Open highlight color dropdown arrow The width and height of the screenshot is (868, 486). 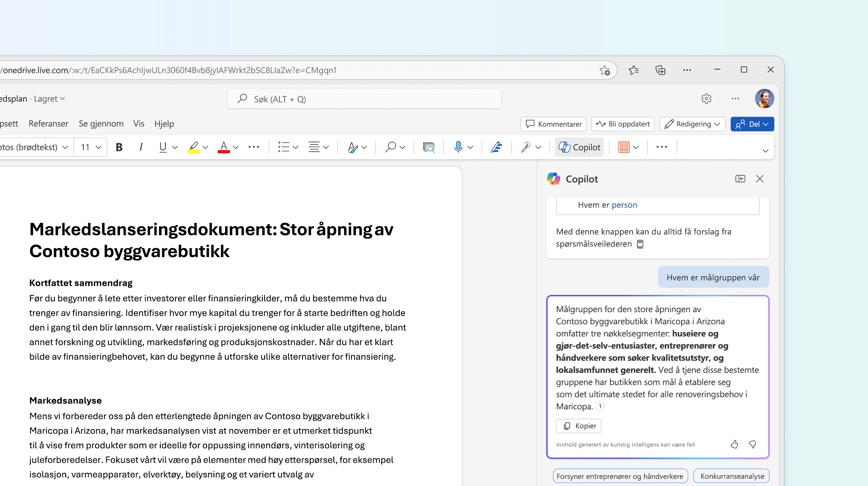pos(205,147)
